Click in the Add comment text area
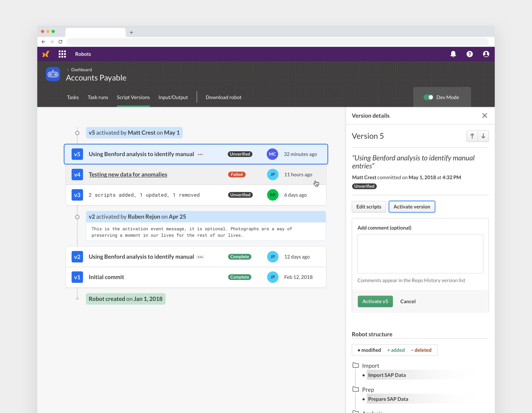 click(420, 254)
